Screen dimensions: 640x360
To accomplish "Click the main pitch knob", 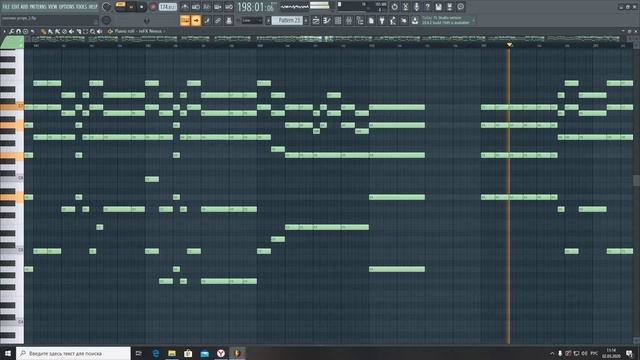I will click(x=106, y=20).
